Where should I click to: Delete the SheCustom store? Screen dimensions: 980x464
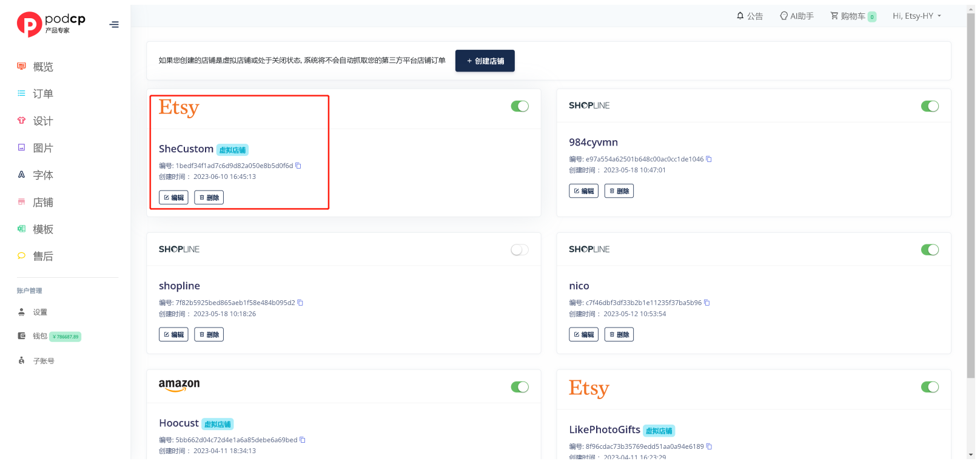(209, 198)
